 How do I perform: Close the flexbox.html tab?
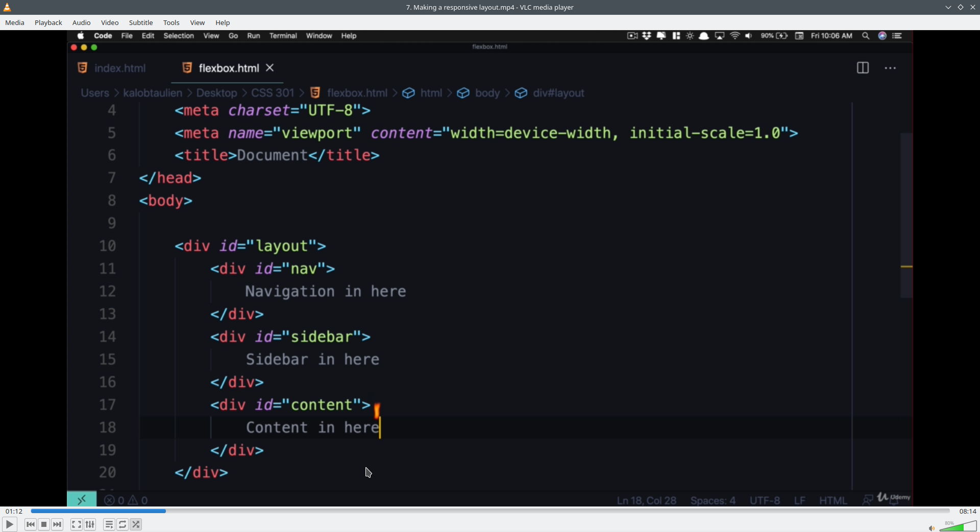click(x=271, y=68)
